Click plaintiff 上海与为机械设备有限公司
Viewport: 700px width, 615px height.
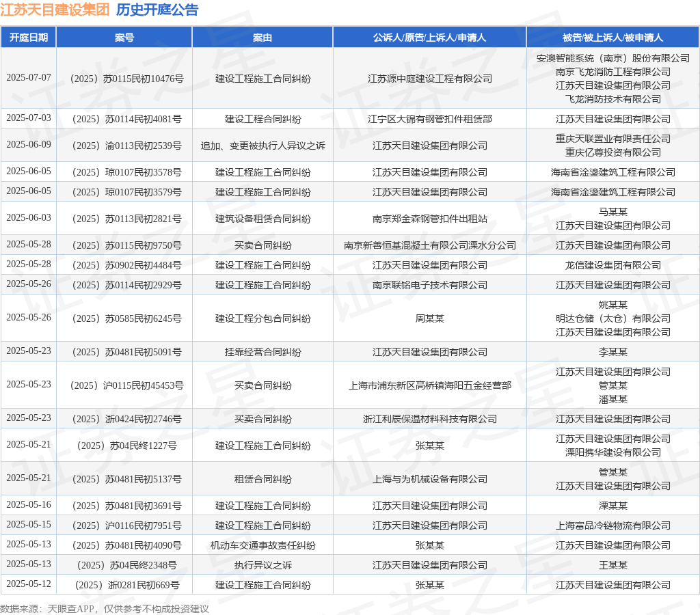click(430, 479)
